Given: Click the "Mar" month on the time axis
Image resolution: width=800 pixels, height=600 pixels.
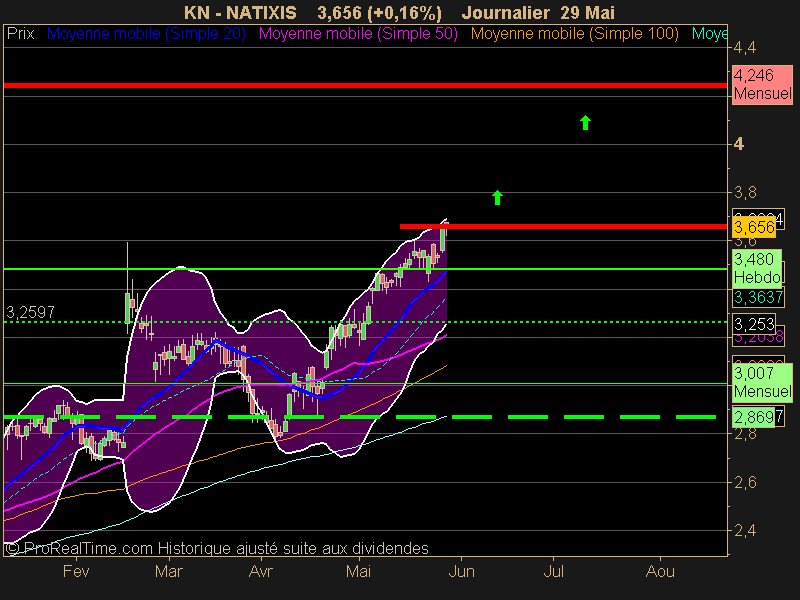Looking at the screenshot, I should (169, 571).
